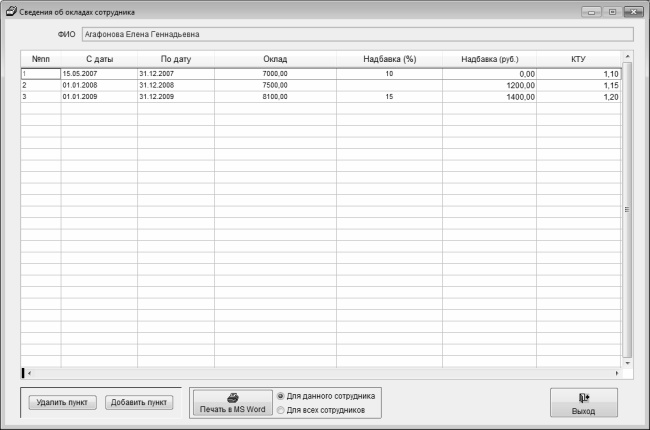Click the vertical scrollbar of the table
Viewport: 650px width, 430px height.
click(628, 210)
